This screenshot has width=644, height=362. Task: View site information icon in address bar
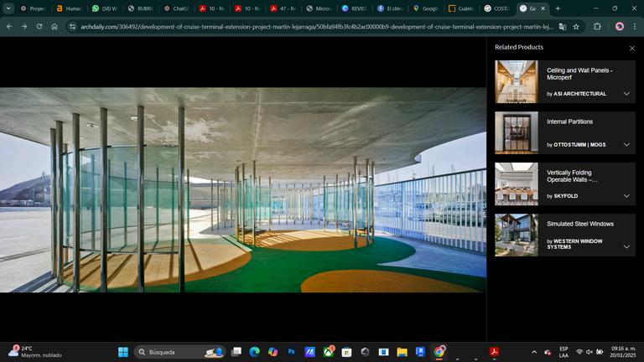tap(73, 27)
